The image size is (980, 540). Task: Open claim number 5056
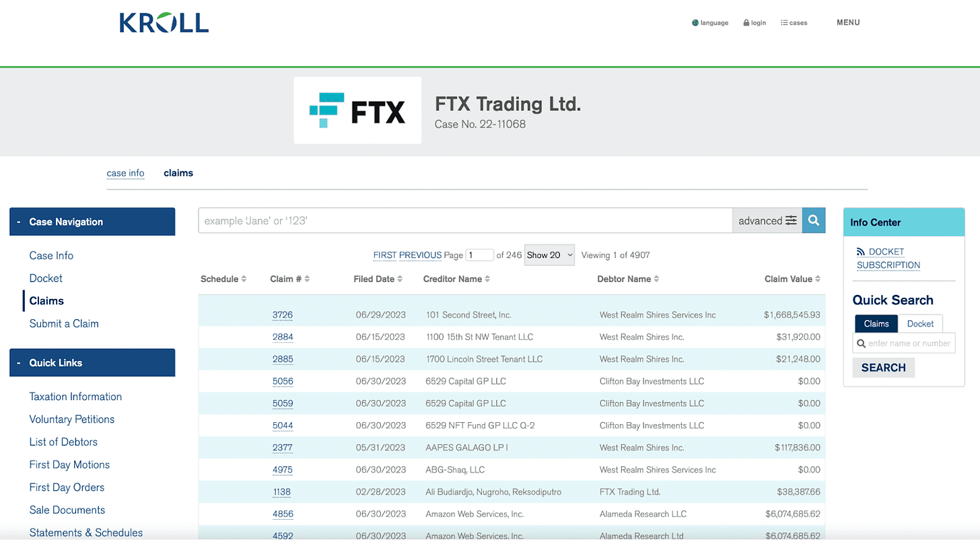point(283,381)
